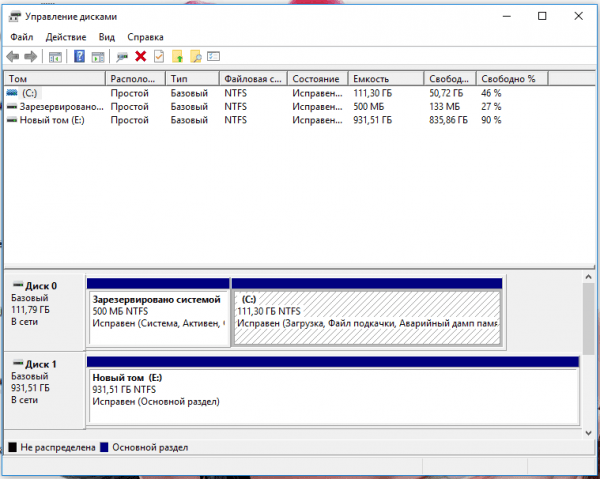Select the Диск 1 disk label
The width and height of the screenshot is (600, 479).
(44, 390)
